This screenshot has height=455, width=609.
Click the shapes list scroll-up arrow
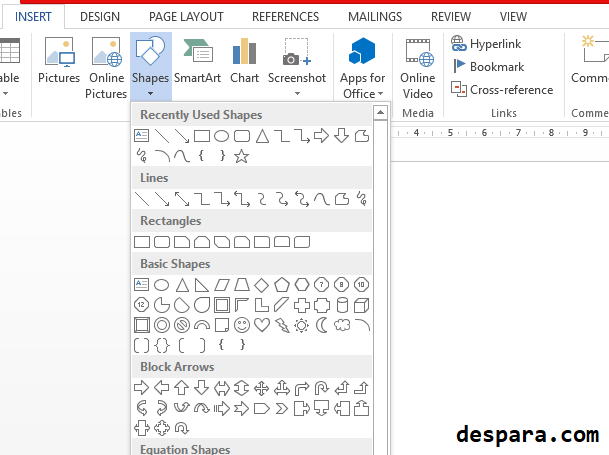pos(380,113)
